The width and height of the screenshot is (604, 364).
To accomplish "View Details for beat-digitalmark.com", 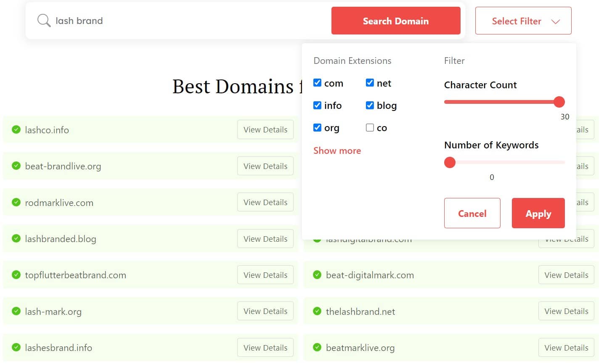I will click(566, 275).
